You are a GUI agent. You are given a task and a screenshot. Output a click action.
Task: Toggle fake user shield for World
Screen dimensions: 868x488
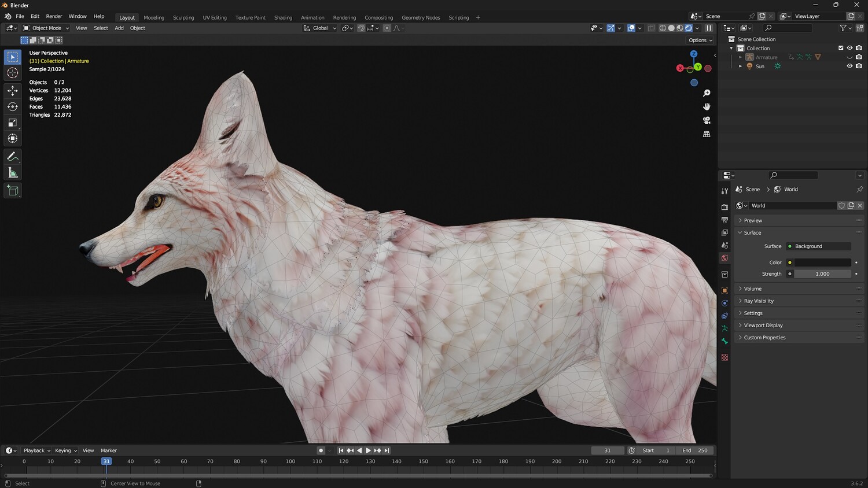tap(841, 206)
